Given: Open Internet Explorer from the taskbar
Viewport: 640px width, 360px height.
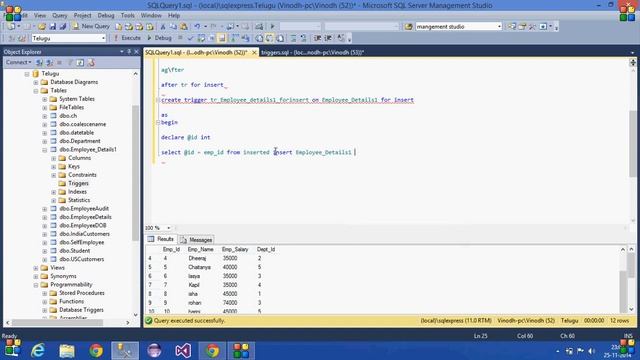Looking at the screenshot, I should click(x=38, y=351).
